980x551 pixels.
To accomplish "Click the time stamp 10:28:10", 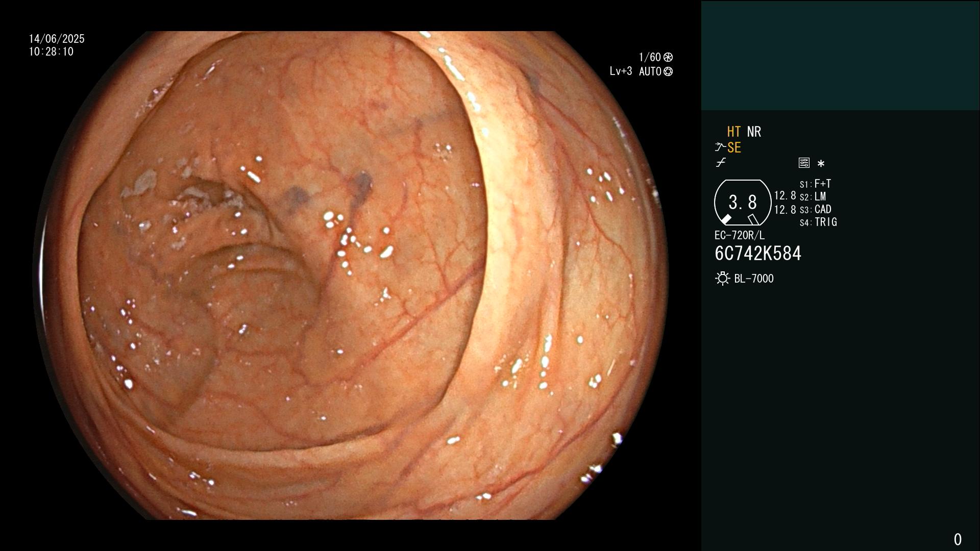I will (51, 52).
